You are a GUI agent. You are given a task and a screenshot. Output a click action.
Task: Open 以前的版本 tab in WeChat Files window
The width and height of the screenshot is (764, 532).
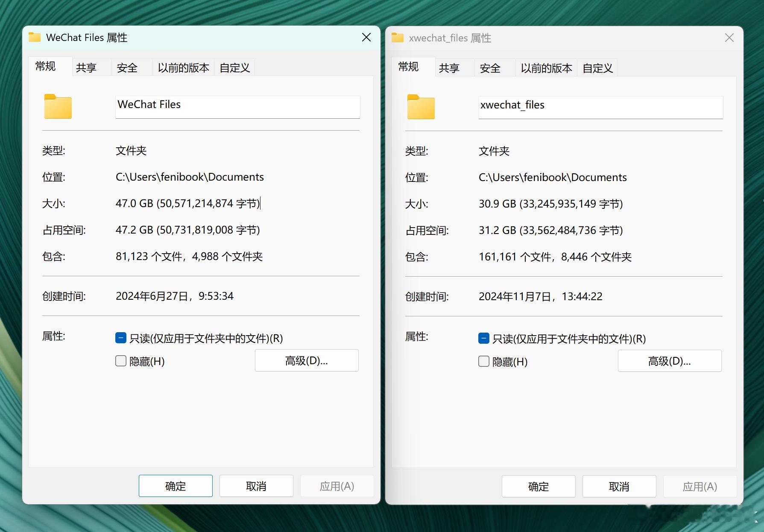point(184,67)
